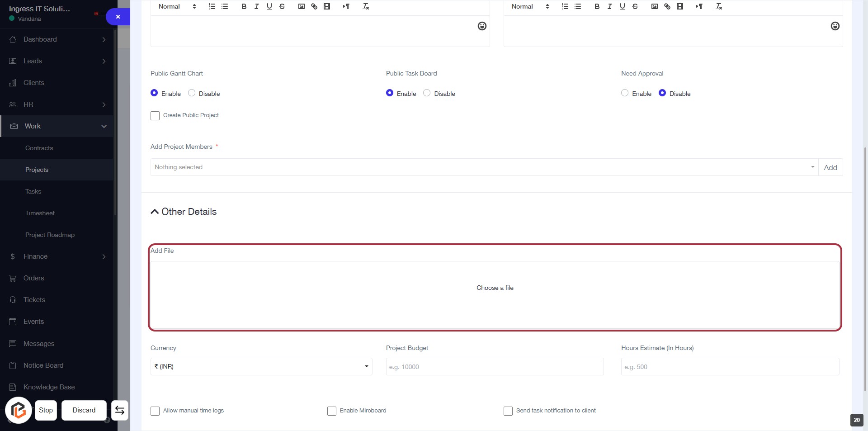Open the Currency dropdown
The height and width of the screenshot is (431, 868).
[x=261, y=366]
